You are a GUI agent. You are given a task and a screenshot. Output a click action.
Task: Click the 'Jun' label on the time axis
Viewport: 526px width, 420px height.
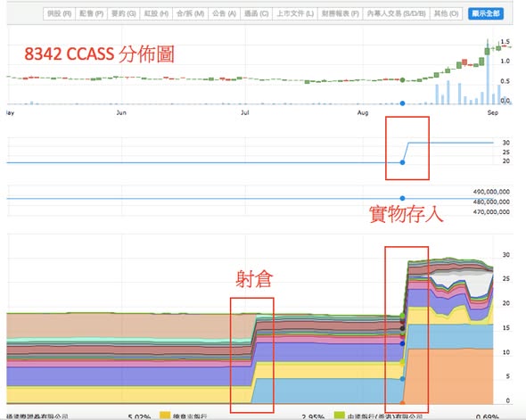pos(121,112)
